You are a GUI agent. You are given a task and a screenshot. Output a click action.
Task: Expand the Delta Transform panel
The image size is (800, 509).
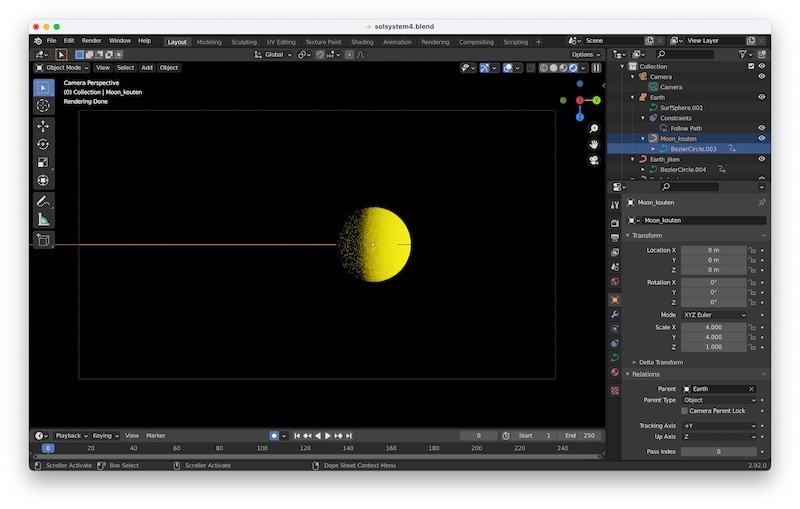[660, 362]
